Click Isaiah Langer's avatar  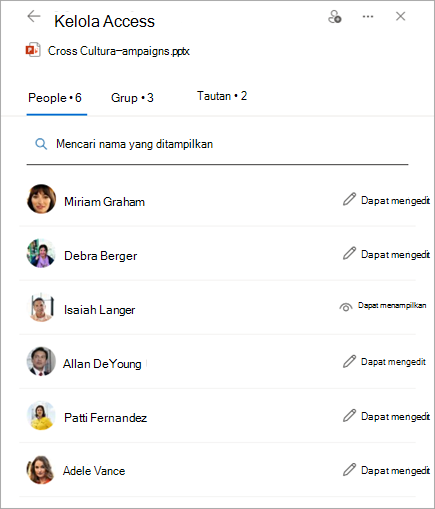click(41, 307)
